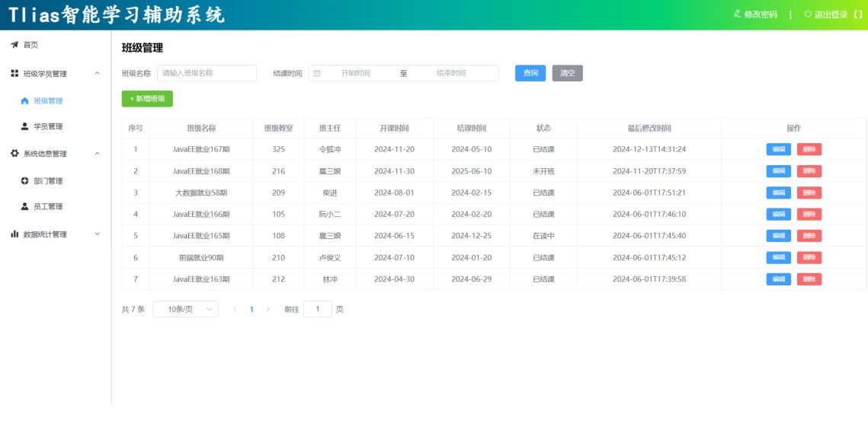Edit the 前端就业90期 row
The width and height of the screenshot is (868, 424).
778,257
